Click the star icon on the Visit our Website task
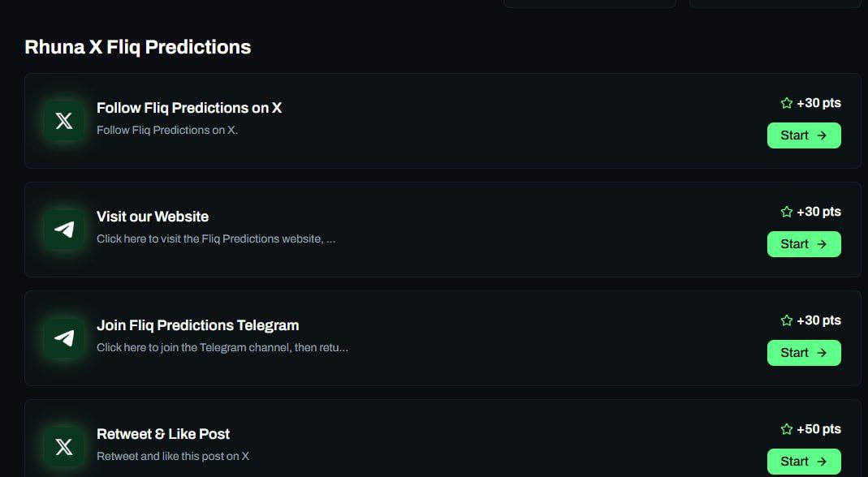The width and height of the screenshot is (868, 477). click(786, 212)
